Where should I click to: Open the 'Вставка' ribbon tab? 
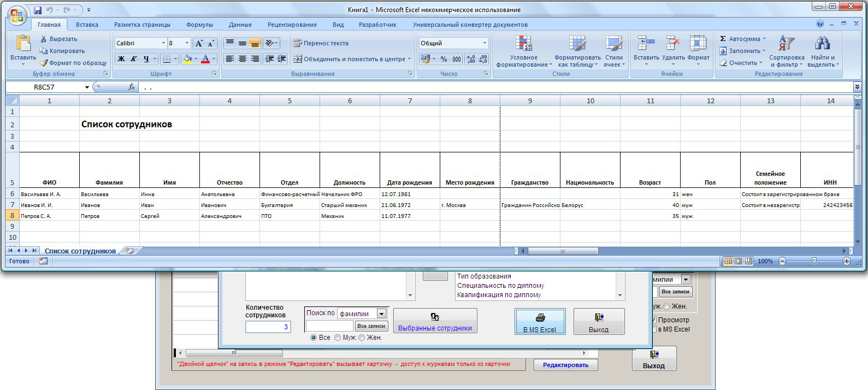click(x=87, y=25)
